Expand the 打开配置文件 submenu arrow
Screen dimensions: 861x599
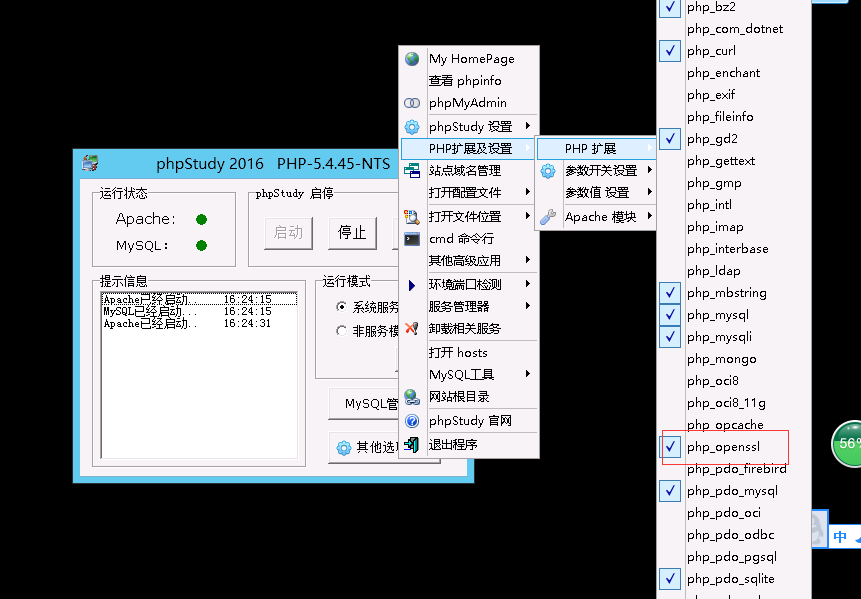coord(528,192)
